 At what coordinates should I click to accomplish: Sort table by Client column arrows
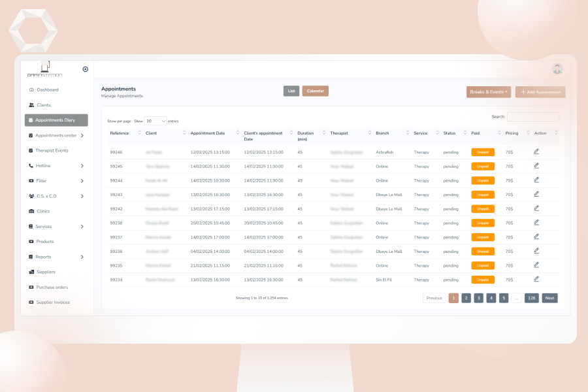[x=184, y=133]
